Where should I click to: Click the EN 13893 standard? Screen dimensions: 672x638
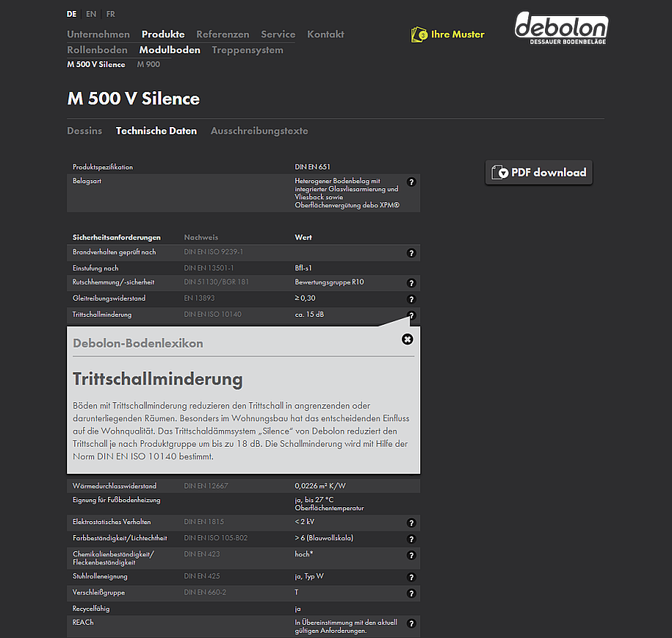pyautogui.click(x=199, y=298)
